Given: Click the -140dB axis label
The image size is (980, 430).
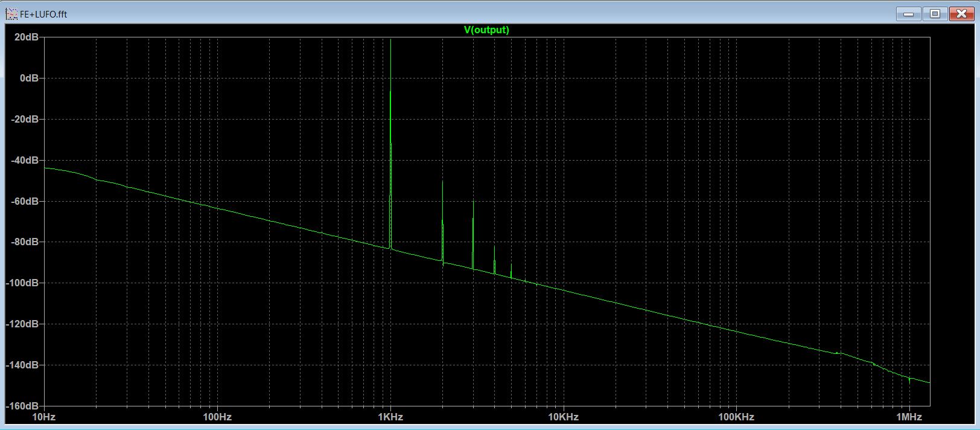Looking at the screenshot, I should [22, 365].
